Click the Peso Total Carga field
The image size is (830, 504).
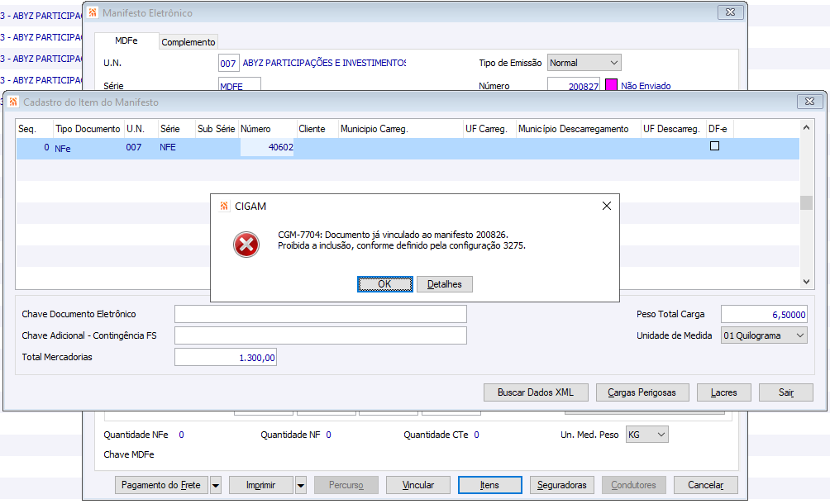[x=764, y=314]
